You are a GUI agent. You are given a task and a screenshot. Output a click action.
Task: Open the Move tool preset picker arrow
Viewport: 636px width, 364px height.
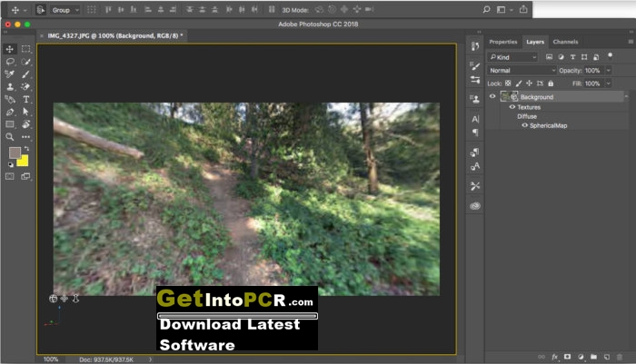(25, 10)
